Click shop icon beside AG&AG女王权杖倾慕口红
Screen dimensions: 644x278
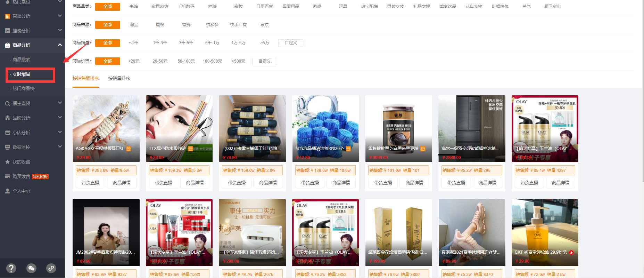(129, 149)
